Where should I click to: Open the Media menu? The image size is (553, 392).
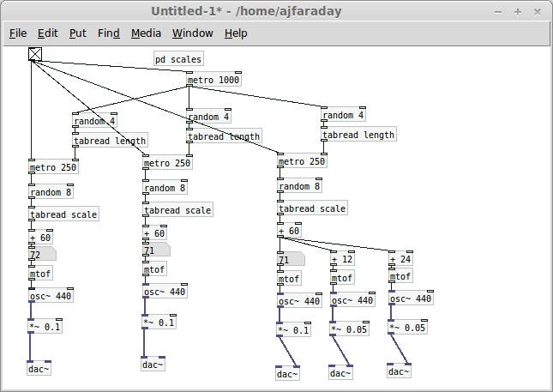click(x=146, y=33)
